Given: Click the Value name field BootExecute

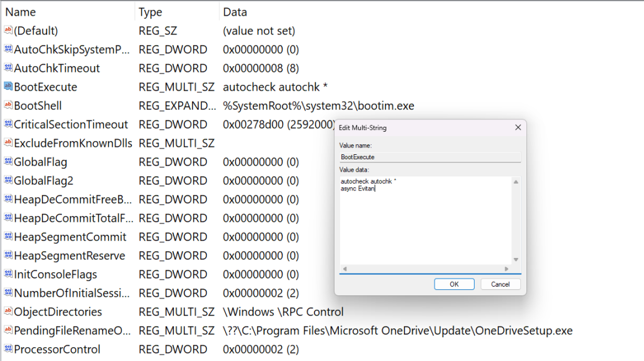Looking at the screenshot, I should (x=430, y=157).
